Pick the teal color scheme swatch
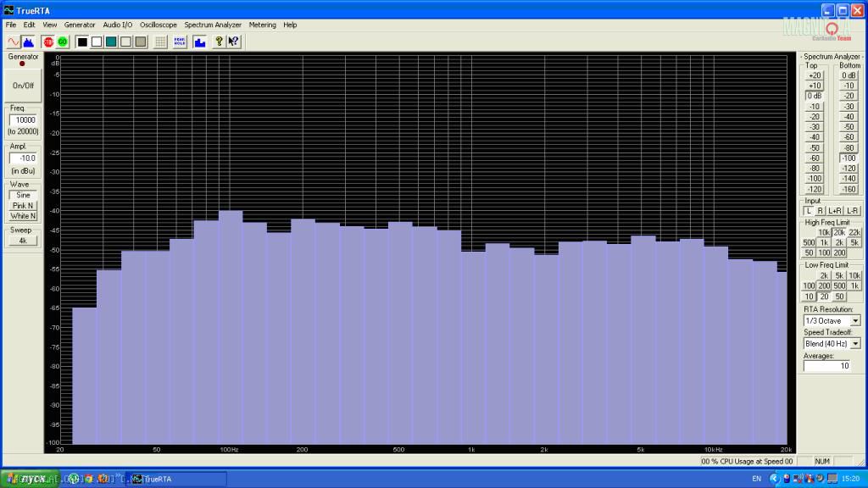 (x=111, y=42)
